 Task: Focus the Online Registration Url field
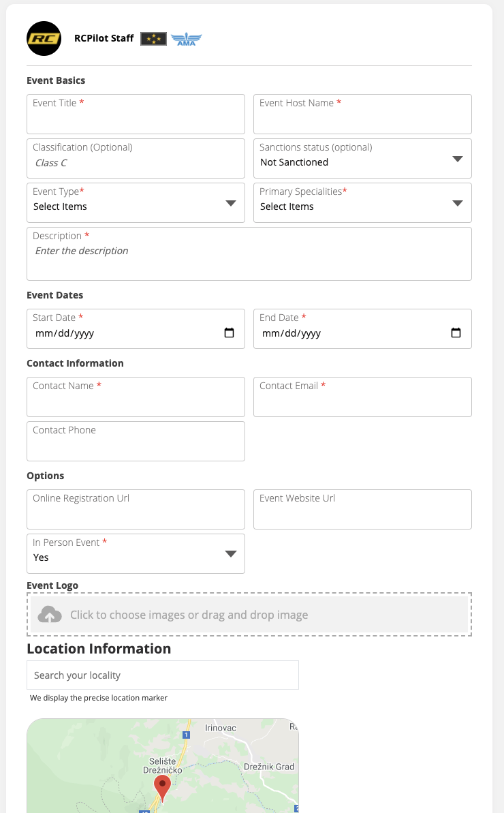pyautogui.click(x=136, y=515)
